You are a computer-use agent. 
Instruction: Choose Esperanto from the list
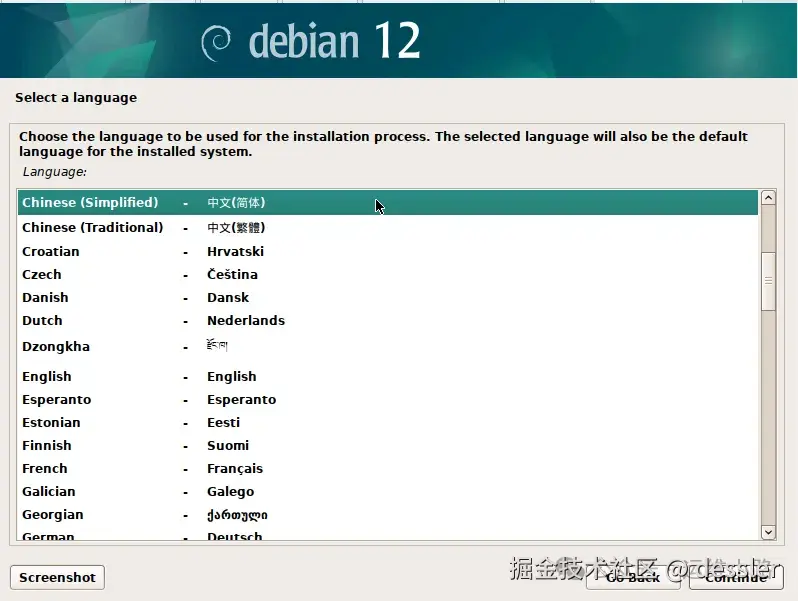click(388, 399)
